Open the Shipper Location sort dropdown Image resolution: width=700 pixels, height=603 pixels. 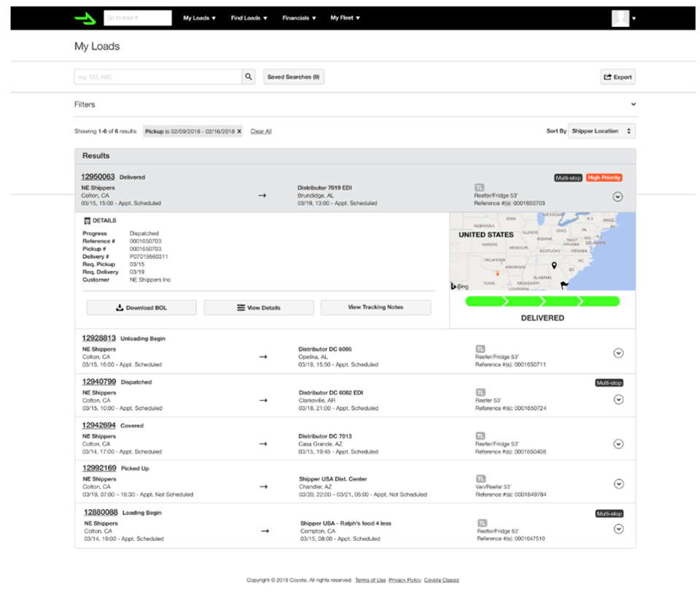[601, 131]
